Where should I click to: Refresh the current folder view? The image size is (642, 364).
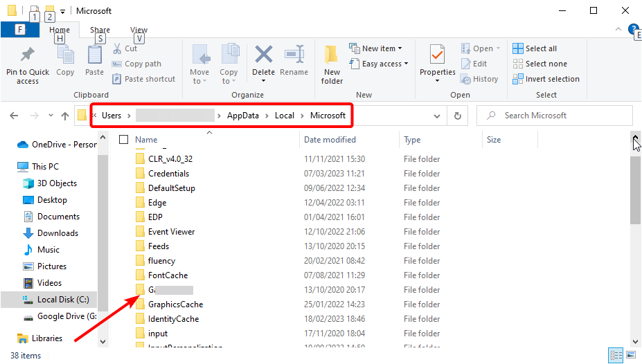click(x=458, y=116)
